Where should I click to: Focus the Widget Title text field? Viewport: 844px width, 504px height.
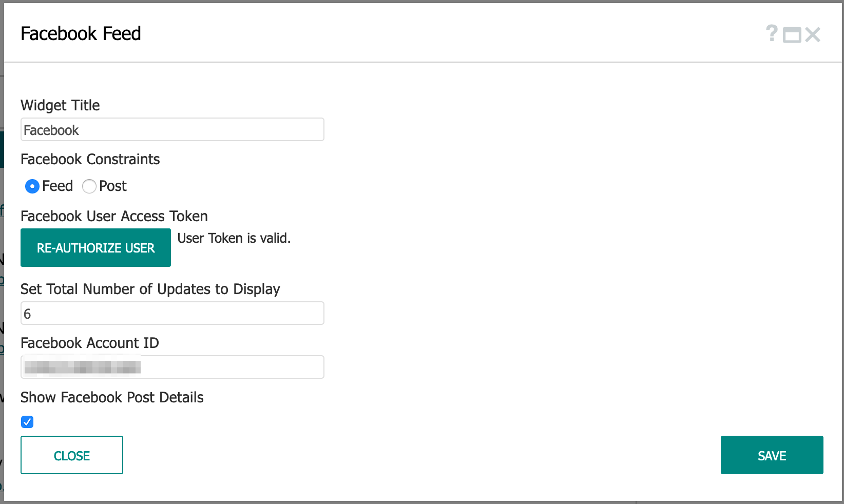(x=172, y=130)
